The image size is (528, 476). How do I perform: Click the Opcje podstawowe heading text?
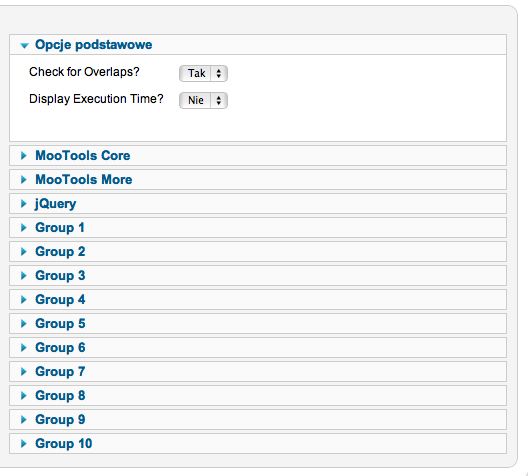click(94, 45)
